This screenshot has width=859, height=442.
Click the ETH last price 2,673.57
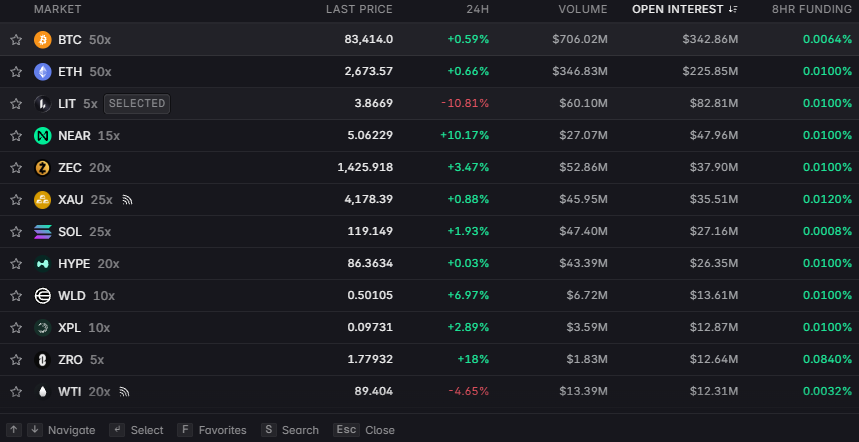[x=369, y=72]
